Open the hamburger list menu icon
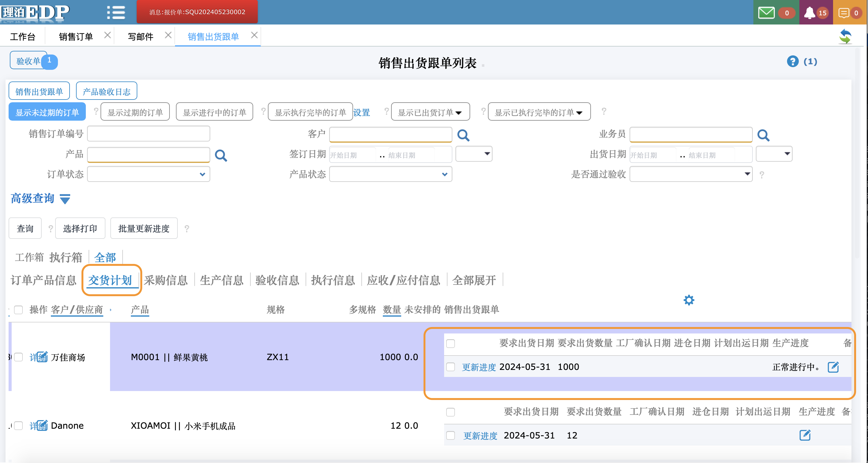868x463 pixels. tap(116, 13)
